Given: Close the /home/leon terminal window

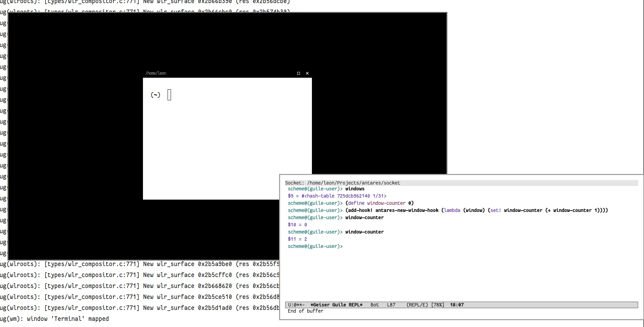Looking at the screenshot, I should [x=307, y=73].
